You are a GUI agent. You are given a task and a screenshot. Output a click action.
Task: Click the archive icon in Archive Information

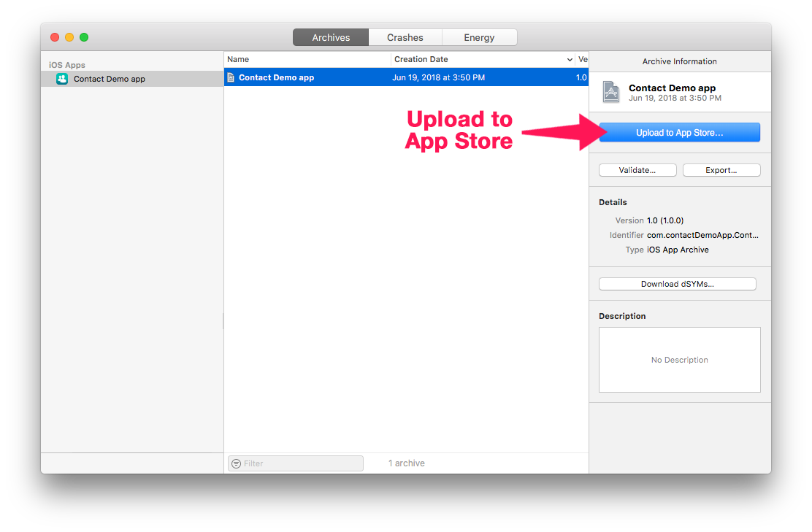tap(611, 92)
